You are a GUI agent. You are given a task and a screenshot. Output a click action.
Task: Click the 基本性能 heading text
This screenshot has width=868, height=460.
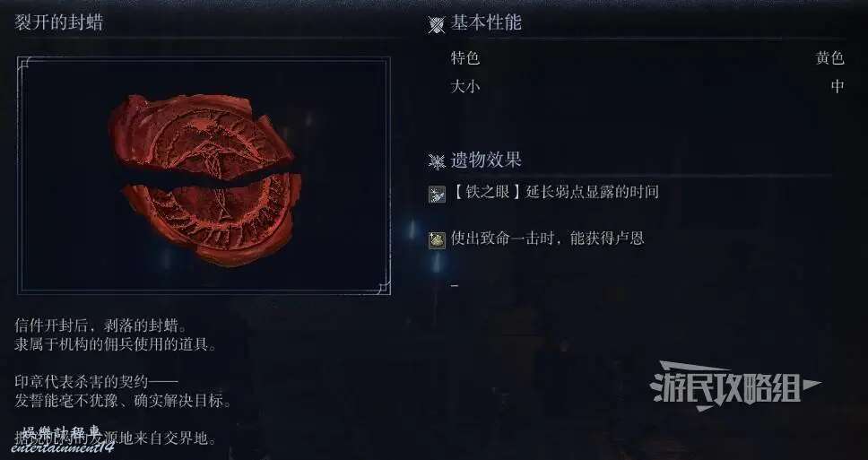(x=486, y=22)
